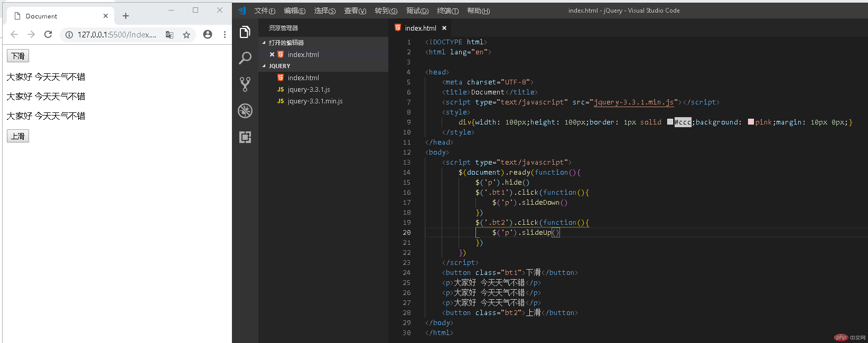Open 调试(D) menu

click(x=417, y=11)
